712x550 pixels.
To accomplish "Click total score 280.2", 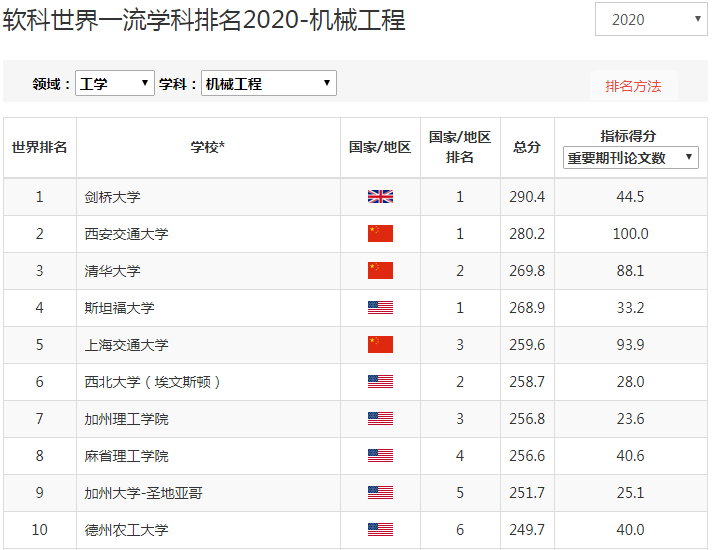I will coord(527,233).
